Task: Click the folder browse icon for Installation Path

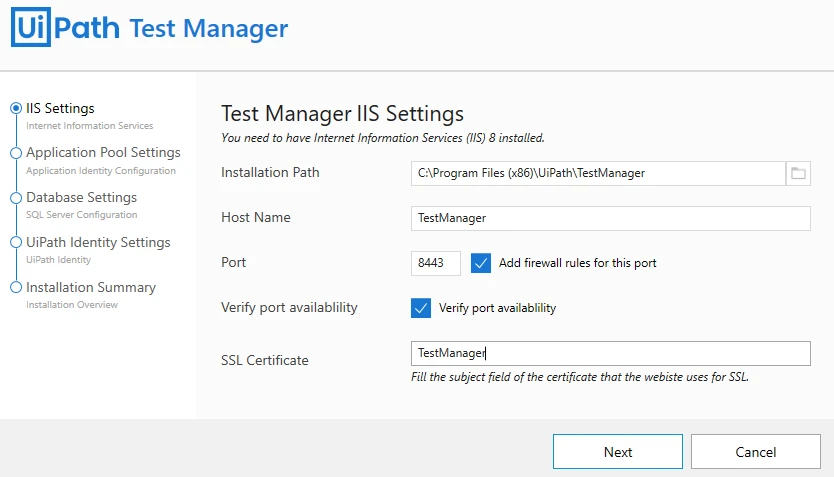Action: pos(798,173)
